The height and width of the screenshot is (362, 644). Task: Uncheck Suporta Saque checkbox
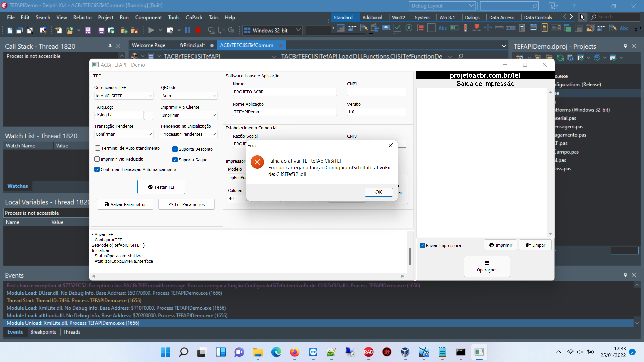tap(175, 160)
